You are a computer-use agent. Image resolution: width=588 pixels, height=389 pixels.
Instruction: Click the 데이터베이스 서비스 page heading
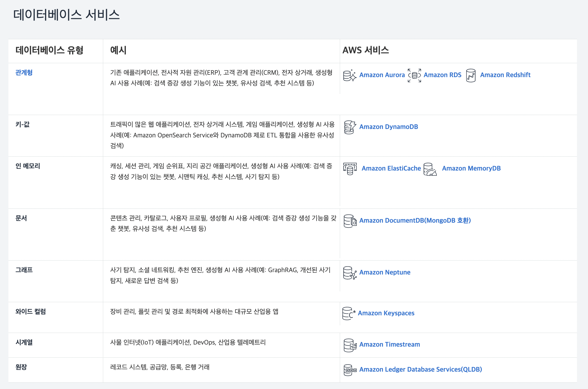click(x=66, y=15)
